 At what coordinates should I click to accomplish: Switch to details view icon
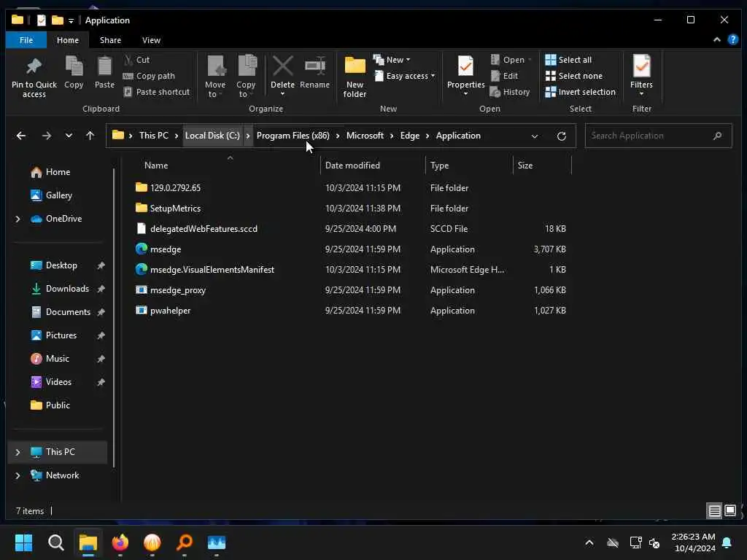[x=715, y=511]
